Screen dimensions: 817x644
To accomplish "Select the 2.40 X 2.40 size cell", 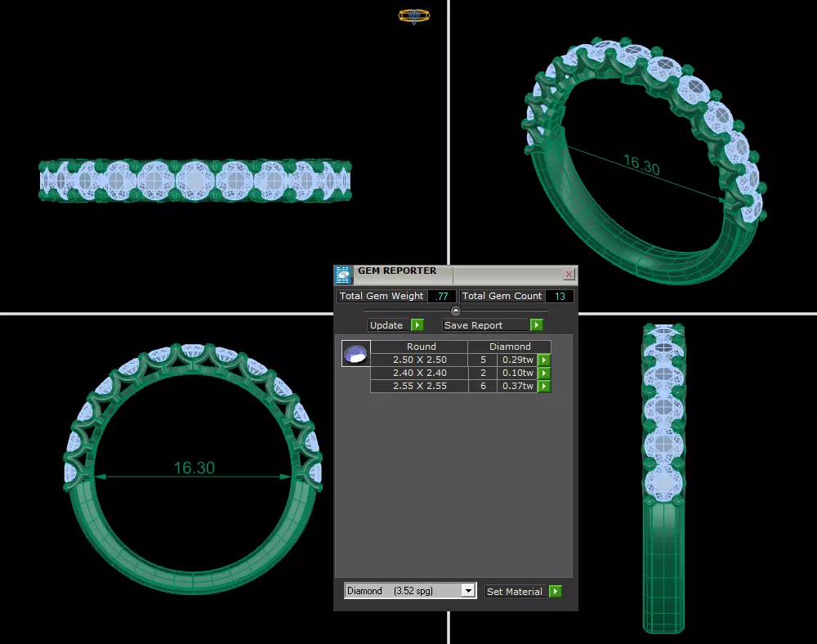I will tap(419, 373).
